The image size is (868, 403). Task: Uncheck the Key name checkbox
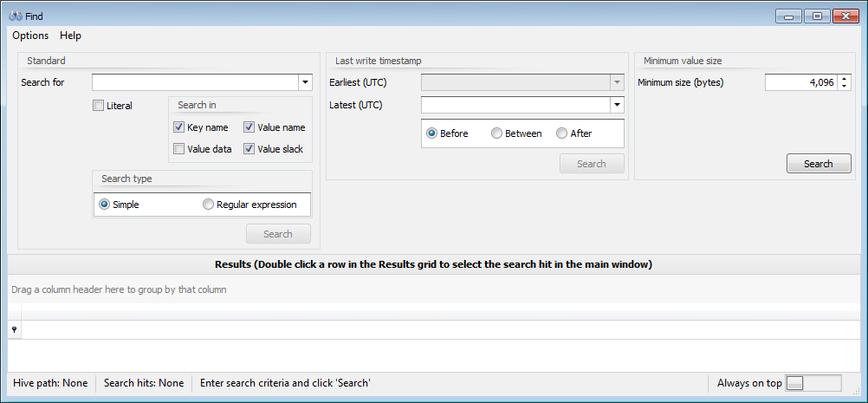pos(179,127)
